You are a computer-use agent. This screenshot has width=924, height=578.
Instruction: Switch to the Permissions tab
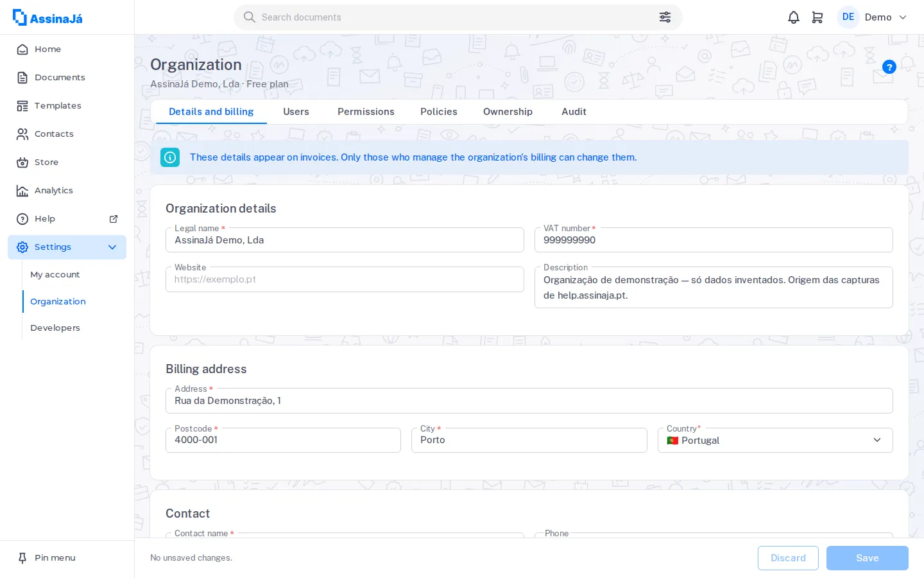click(x=366, y=112)
